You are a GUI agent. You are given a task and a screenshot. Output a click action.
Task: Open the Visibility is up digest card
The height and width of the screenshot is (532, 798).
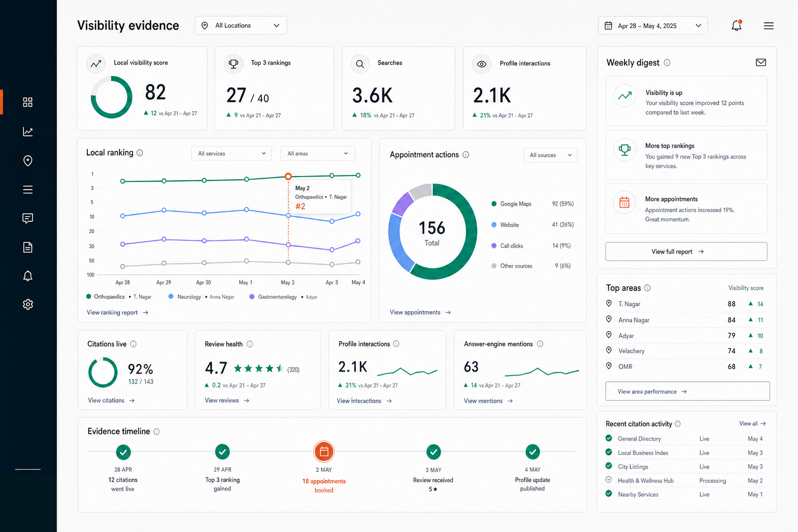click(686, 101)
